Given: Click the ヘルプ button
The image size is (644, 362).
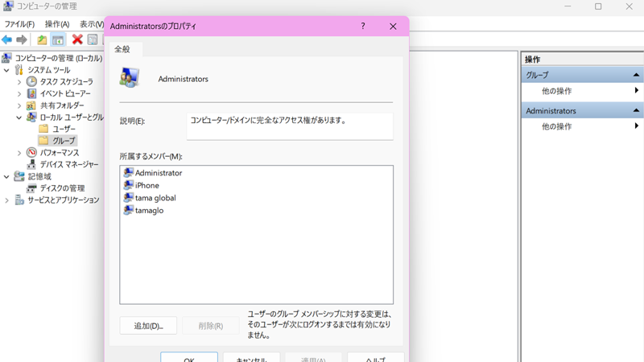Looking at the screenshot, I should tap(375, 357).
